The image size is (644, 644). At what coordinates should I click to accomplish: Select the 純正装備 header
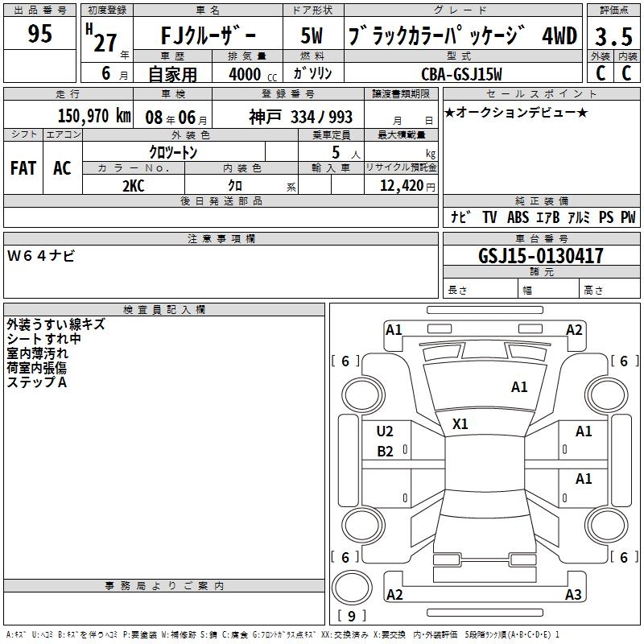[541, 200]
